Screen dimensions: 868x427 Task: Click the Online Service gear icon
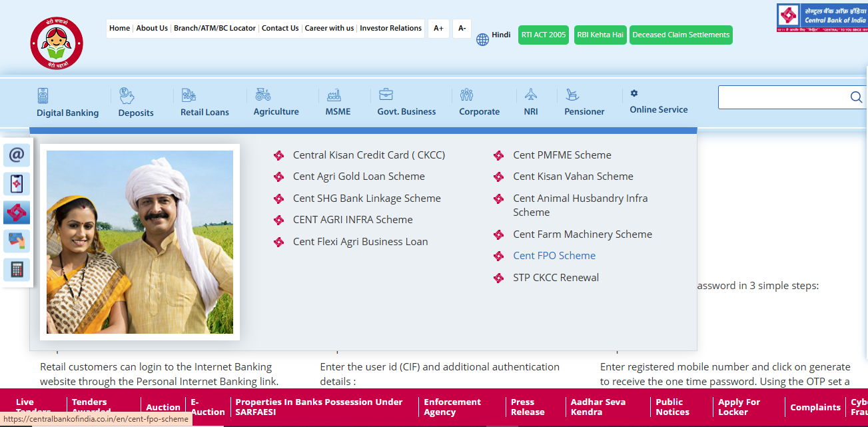click(x=634, y=93)
